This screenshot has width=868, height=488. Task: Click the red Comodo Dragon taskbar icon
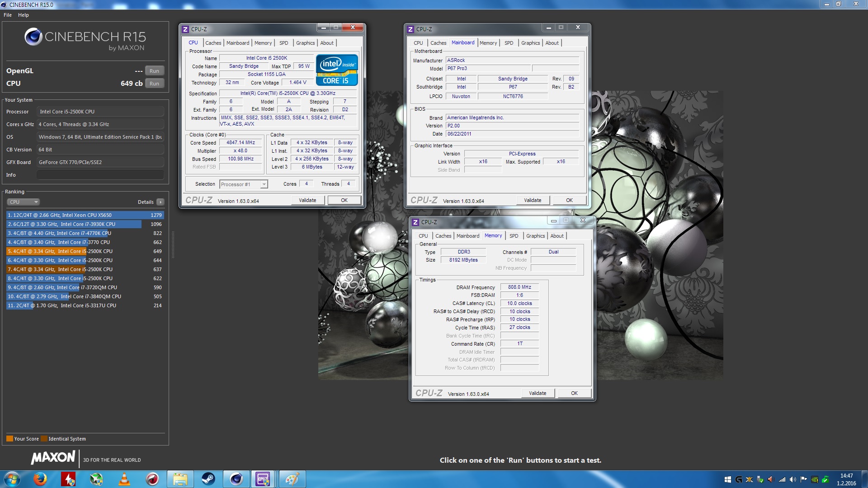click(x=152, y=479)
